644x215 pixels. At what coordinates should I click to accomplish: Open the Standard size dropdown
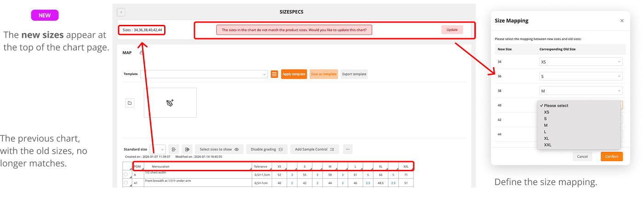pos(159,149)
